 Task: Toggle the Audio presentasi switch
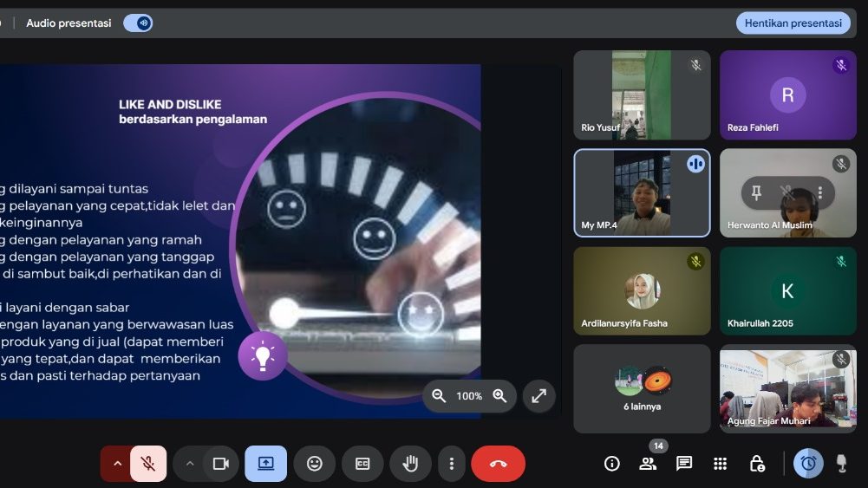[x=138, y=23]
